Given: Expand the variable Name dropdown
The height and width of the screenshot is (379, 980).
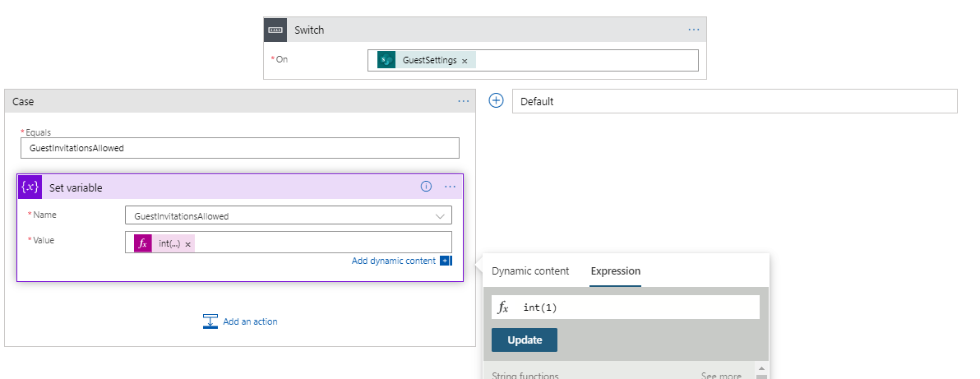Looking at the screenshot, I should click(441, 215).
